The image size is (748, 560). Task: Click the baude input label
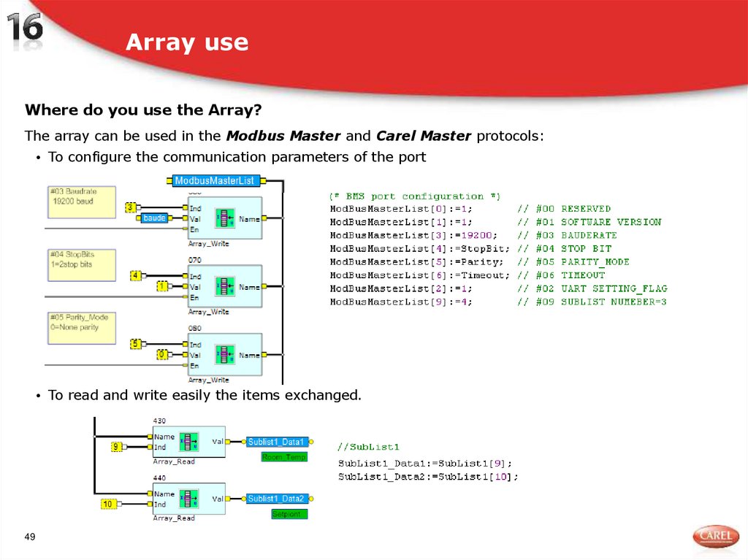point(156,217)
